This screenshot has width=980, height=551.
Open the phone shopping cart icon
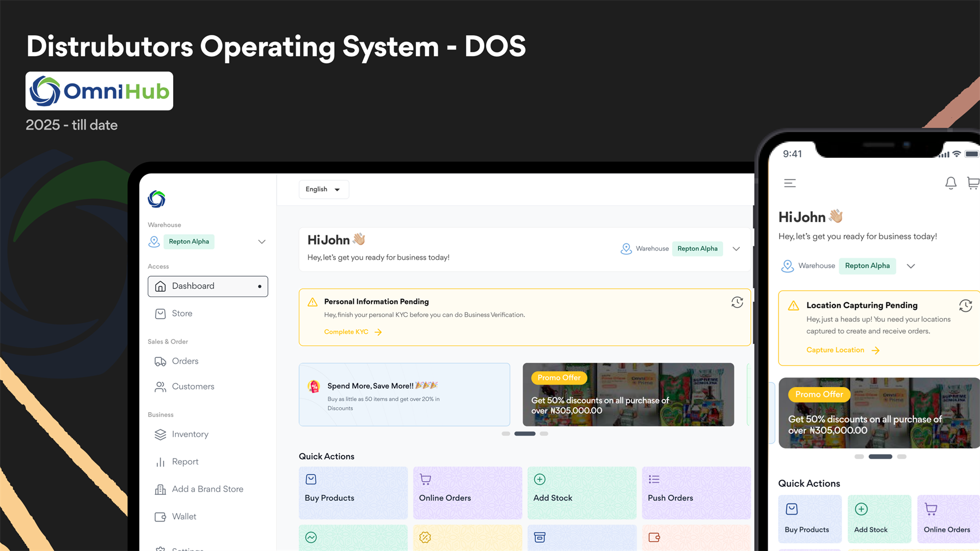point(973,183)
